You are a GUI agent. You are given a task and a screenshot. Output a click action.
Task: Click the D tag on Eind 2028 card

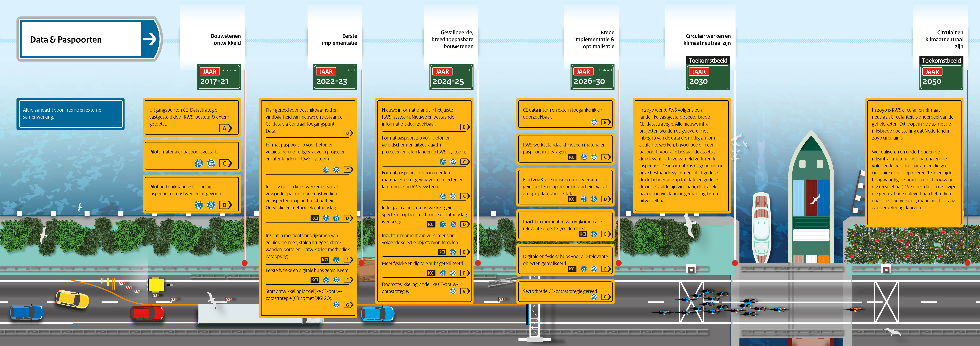606,199
